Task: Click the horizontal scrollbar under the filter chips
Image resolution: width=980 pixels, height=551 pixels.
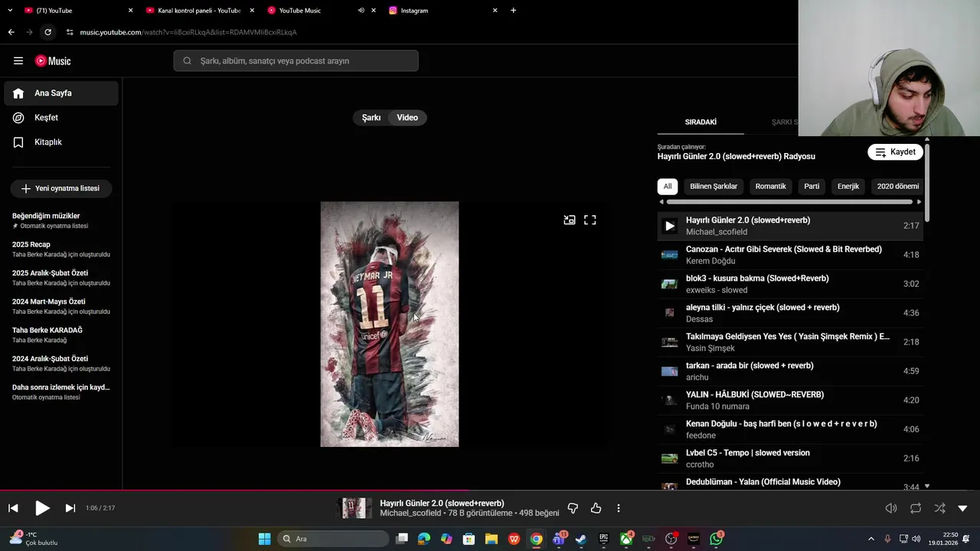Action: click(790, 202)
